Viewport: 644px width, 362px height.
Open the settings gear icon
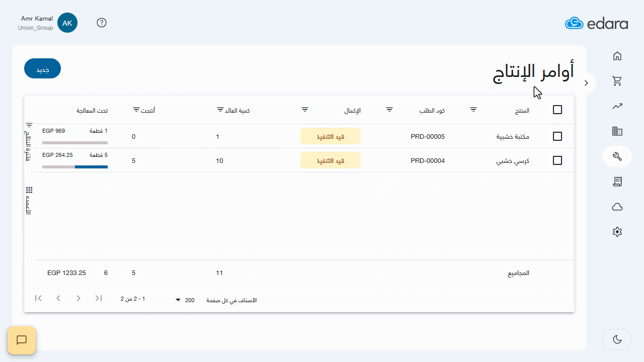(x=617, y=232)
